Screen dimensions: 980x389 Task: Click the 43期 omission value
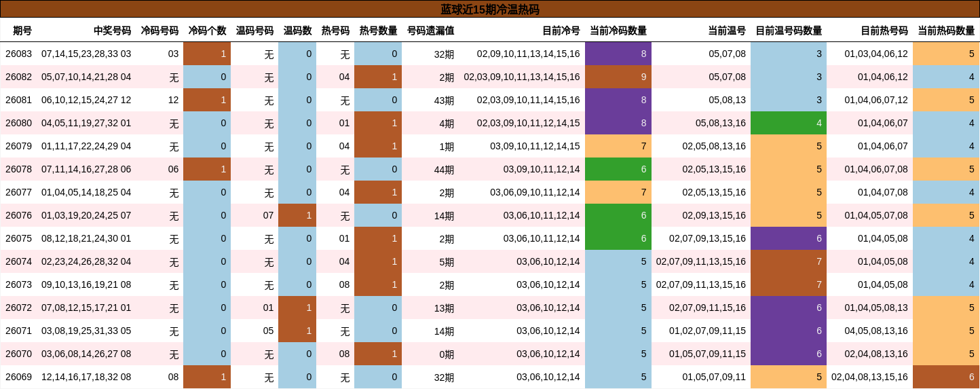(445, 100)
